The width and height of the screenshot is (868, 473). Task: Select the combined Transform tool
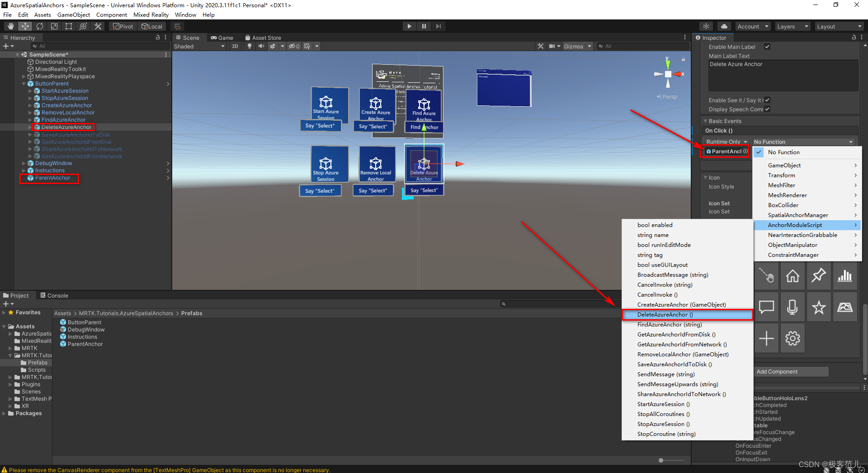(x=83, y=26)
